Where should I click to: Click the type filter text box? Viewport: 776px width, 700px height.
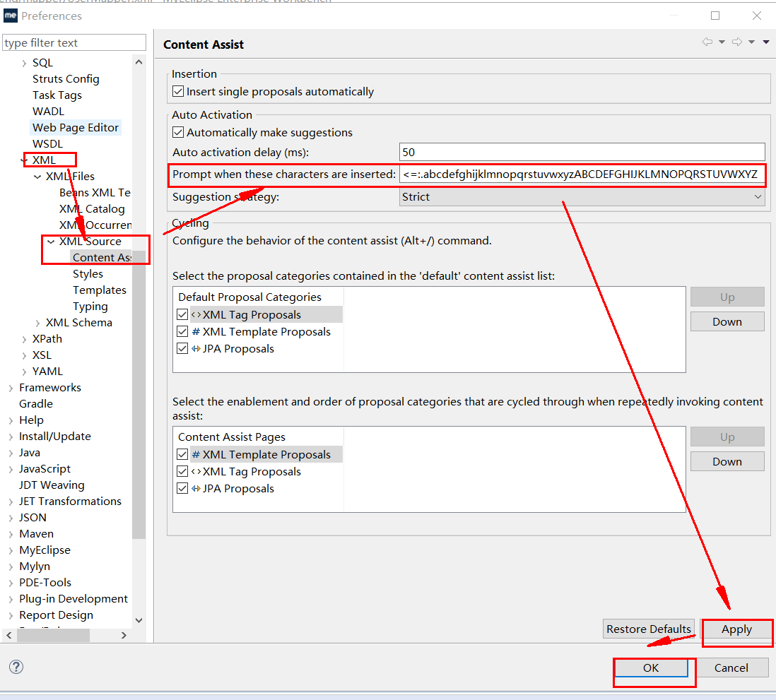pos(74,42)
